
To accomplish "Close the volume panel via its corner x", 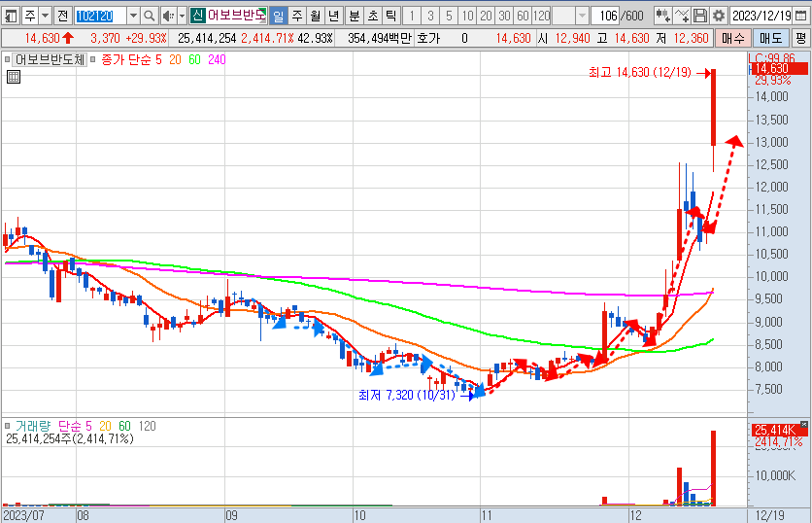I will click(x=803, y=425).
